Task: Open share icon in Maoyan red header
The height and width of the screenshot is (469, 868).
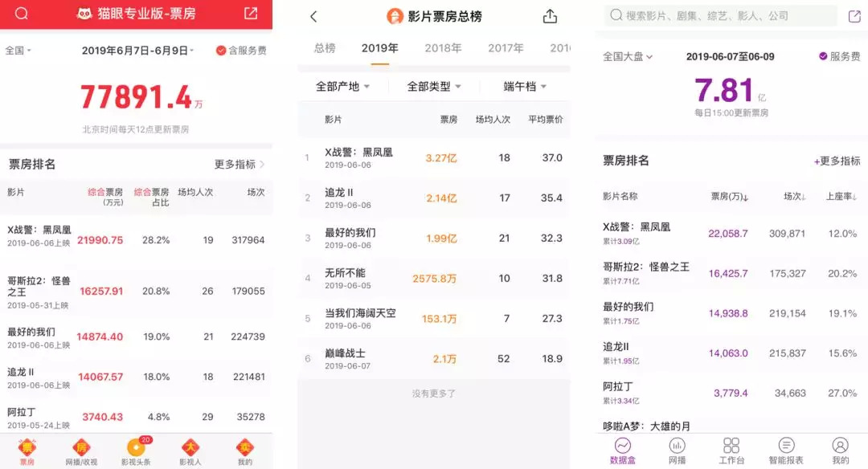Action: (x=251, y=13)
